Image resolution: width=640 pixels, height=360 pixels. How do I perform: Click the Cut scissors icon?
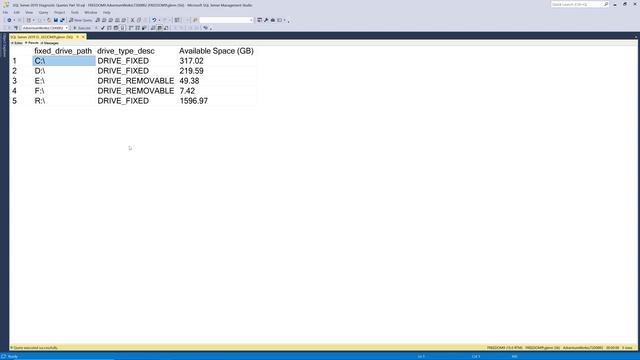132,20
